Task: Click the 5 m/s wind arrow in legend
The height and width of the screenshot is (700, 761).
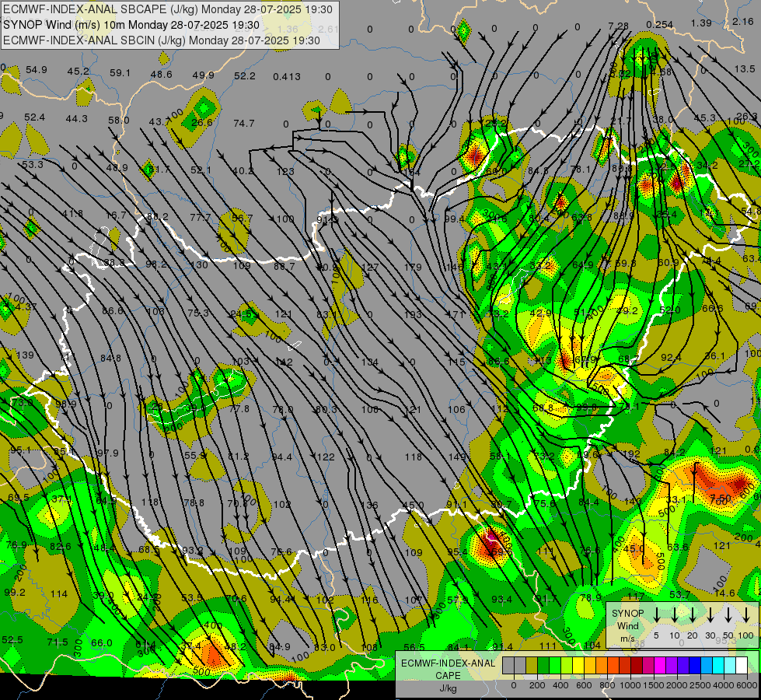Action: [656, 614]
